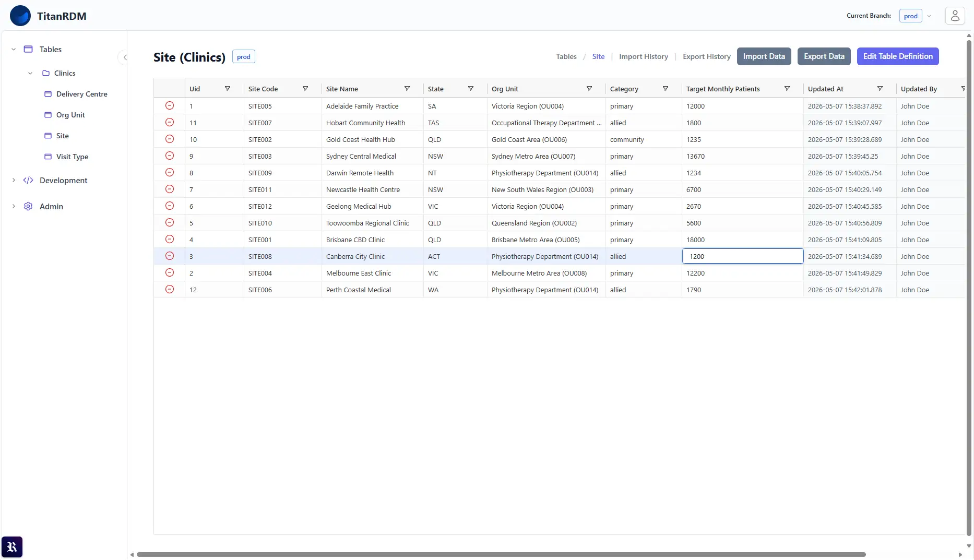Click the Development code icon in sidebar

point(28,180)
